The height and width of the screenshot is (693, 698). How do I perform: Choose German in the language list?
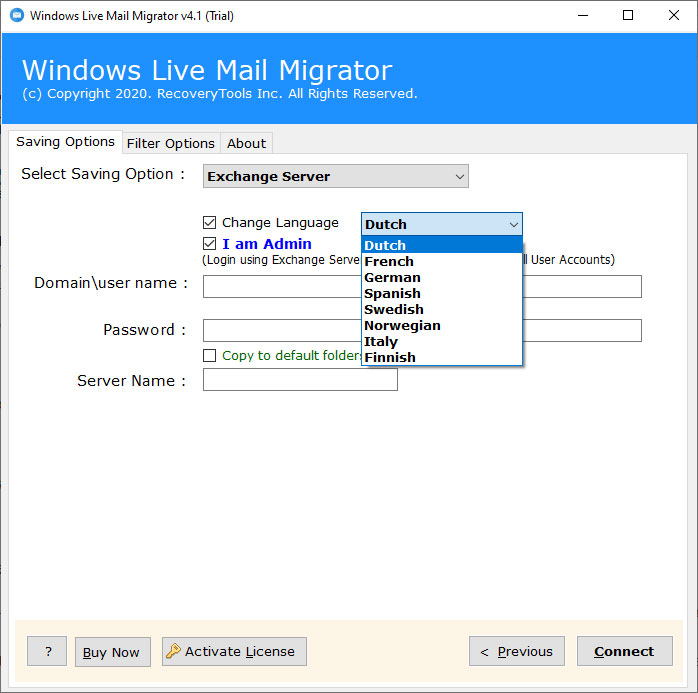(x=392, y=277)
